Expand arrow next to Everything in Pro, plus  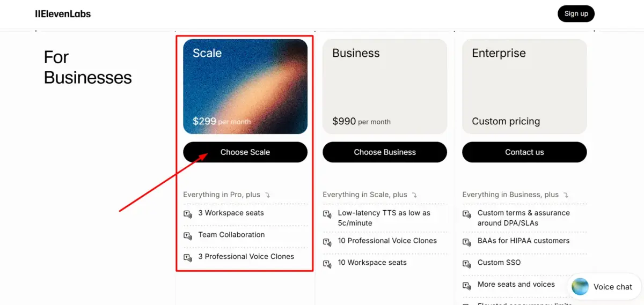pyautogui.click(x=267, y=195)
